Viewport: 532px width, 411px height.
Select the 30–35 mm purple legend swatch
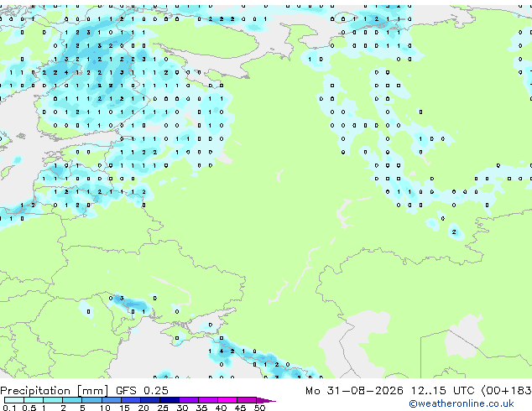(x=189, y=400)
